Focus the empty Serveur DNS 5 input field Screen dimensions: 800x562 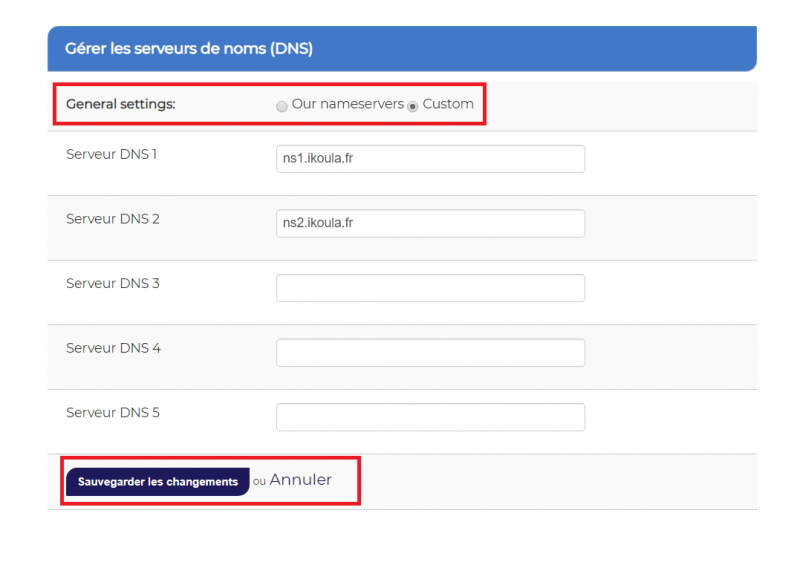point(430,417)
